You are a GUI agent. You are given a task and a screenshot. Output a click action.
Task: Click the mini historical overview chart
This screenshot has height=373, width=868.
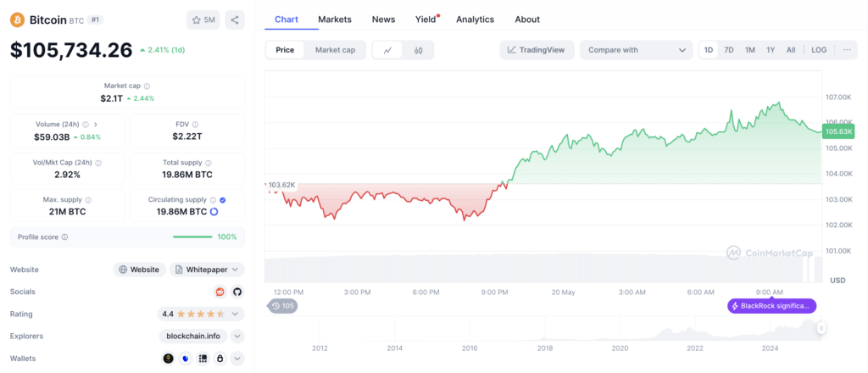(542, 327)
